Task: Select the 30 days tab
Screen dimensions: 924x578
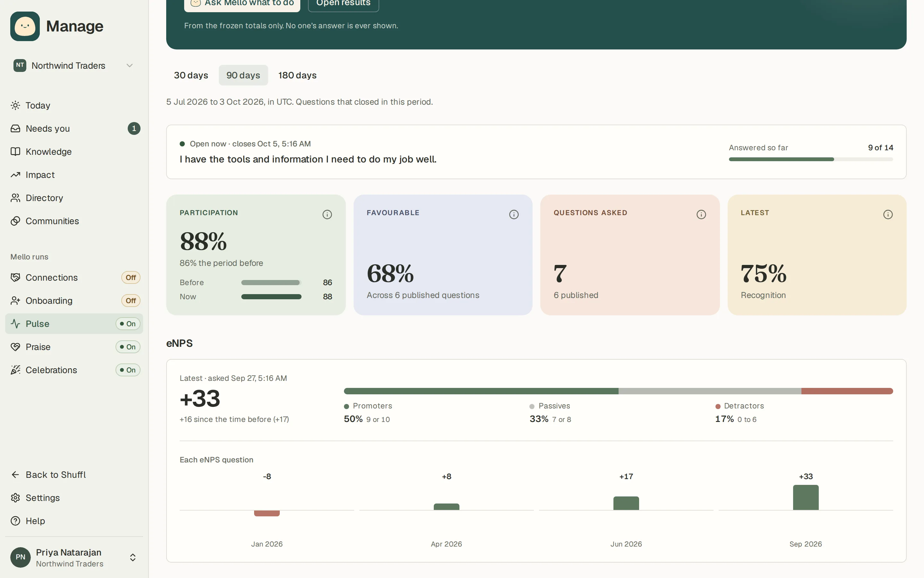Action: click(191, 75)
